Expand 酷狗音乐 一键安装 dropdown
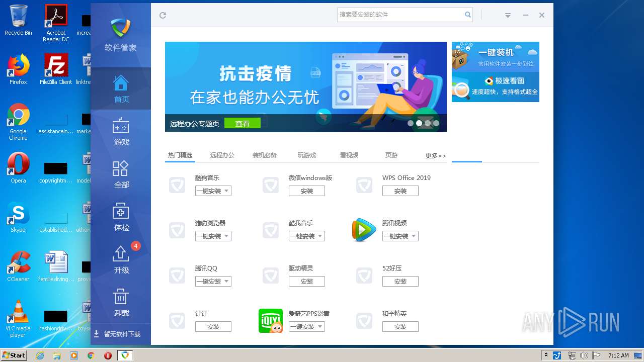Screen dimensions: 644x362 (227, 191)
